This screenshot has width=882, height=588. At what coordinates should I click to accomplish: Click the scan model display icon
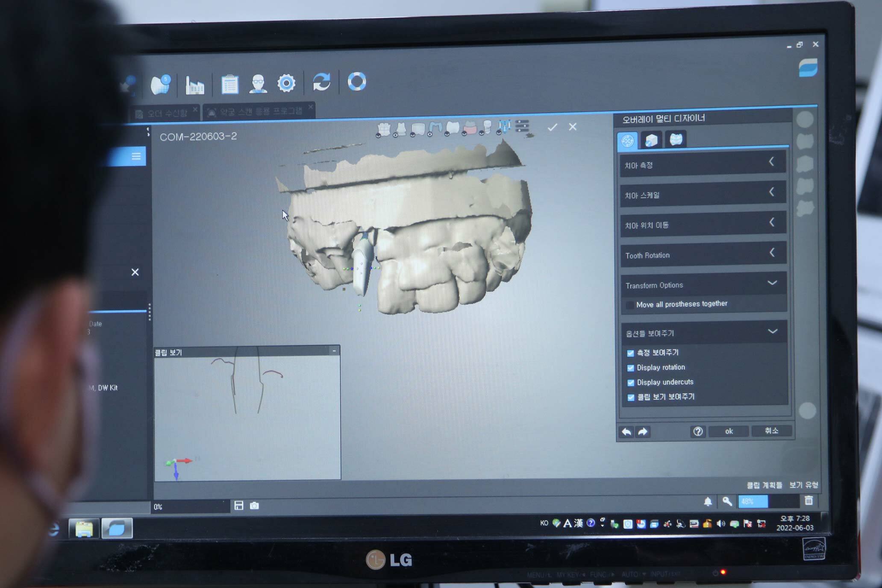[x=418, y=129]
